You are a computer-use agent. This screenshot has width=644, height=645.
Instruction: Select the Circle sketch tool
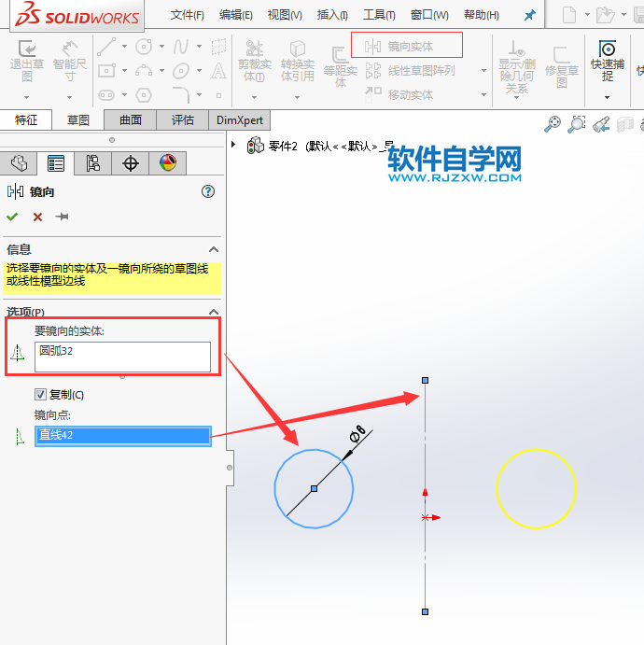click(144, 46)
